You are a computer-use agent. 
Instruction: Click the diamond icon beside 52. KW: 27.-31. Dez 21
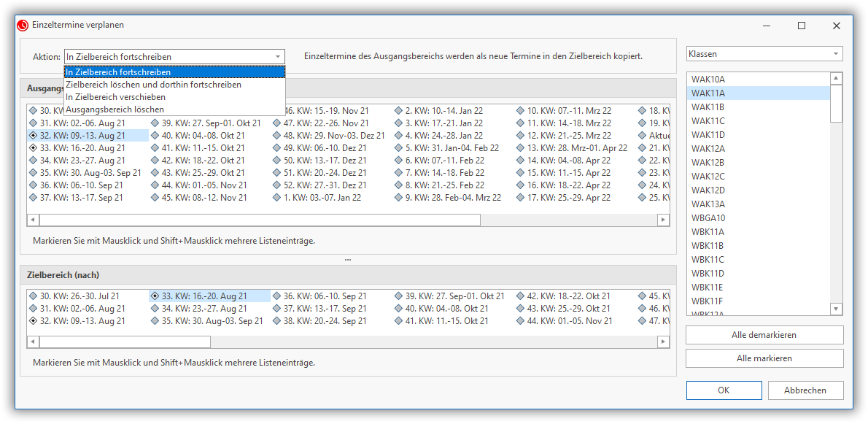(x=277, y=185)
